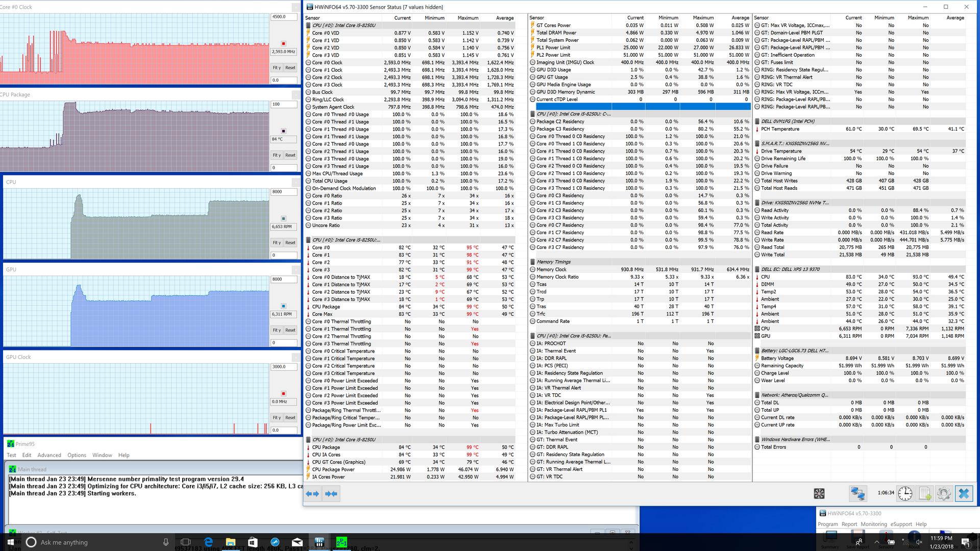Click the Prime95 green taskbar icon

coord(341,542)
